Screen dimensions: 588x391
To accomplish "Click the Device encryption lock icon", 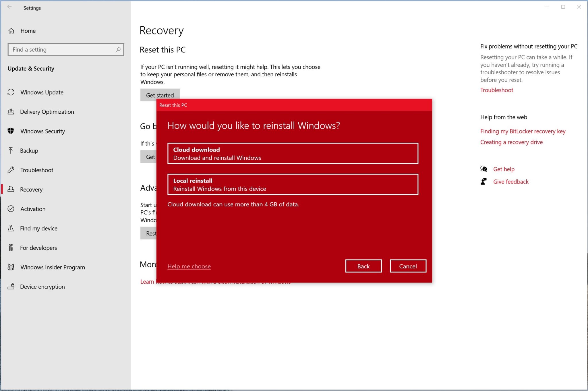I will click(x=11, y=287).
